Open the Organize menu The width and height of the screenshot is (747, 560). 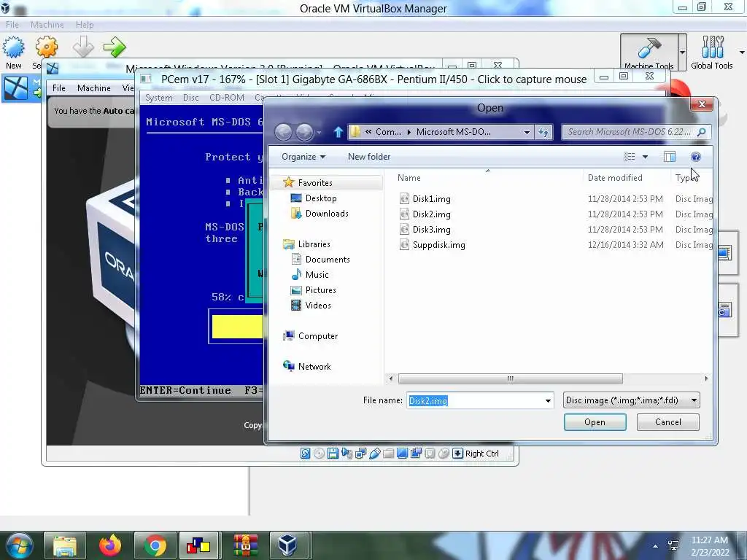pos(303,157)
